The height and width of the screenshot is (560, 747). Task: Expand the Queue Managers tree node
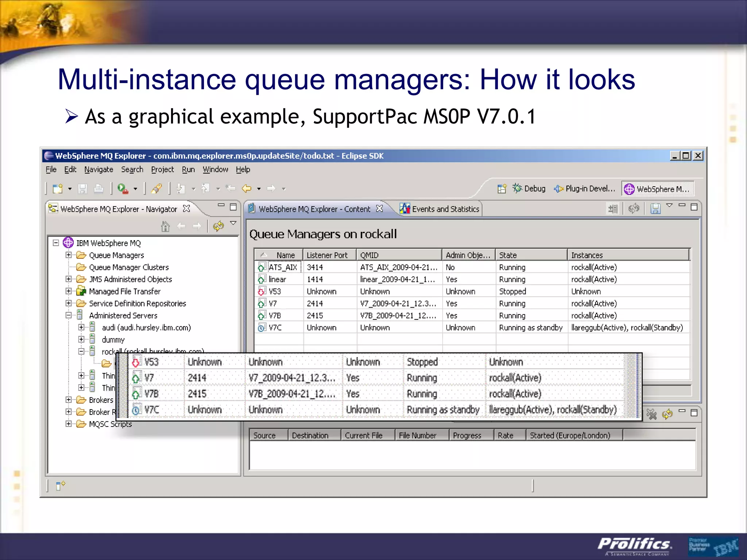click(69, 255)
